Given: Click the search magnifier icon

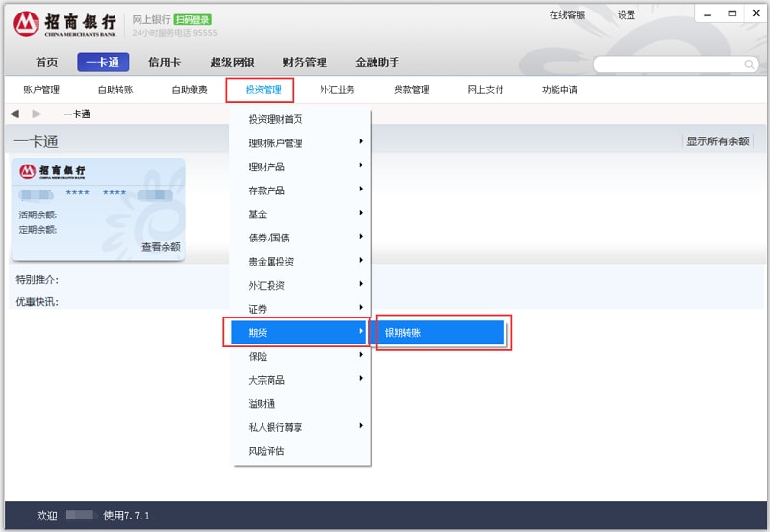Looking at the screenshot, I should tap(749, 64).
